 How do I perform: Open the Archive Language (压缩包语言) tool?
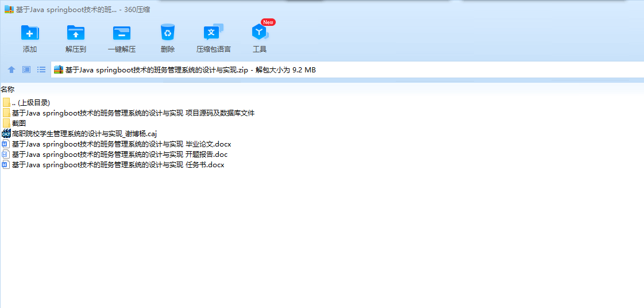pos(214,32)
